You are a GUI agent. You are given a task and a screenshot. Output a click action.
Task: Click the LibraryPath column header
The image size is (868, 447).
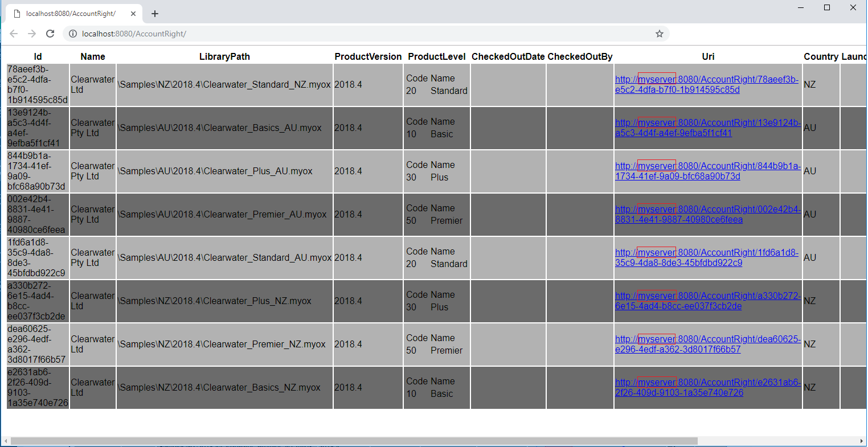click(224, 56)
